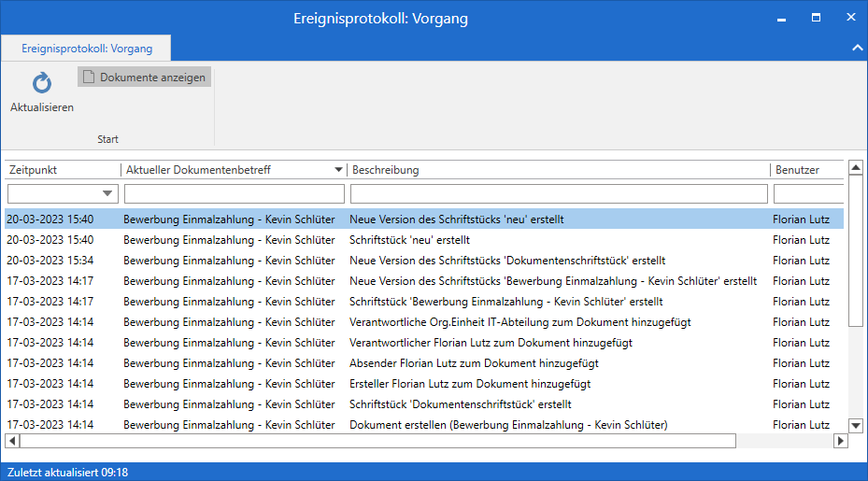The height and width of the screenshot is (481, 868).
Task: Click the Beschreibung filter input field
Action: click(558, 194)
